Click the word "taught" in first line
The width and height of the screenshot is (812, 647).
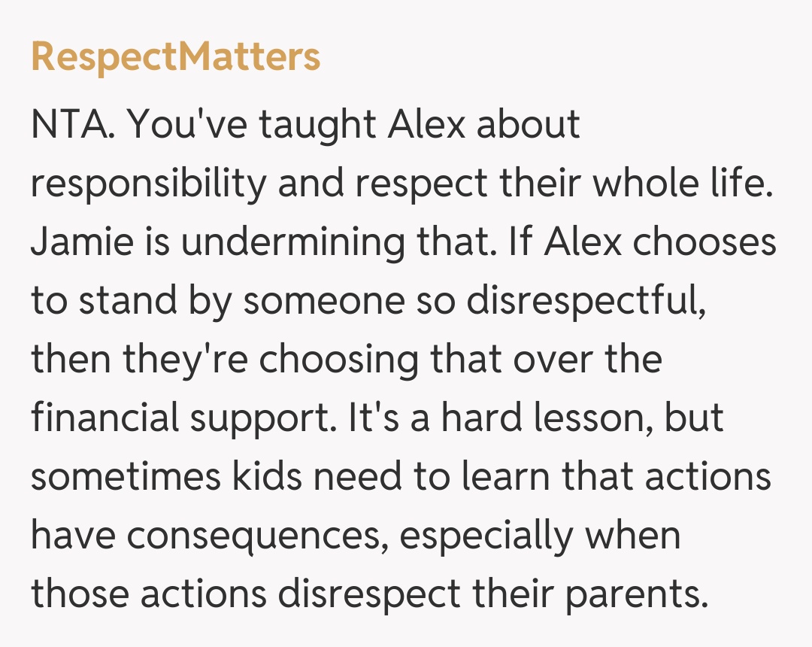click(x=318, y=125)
